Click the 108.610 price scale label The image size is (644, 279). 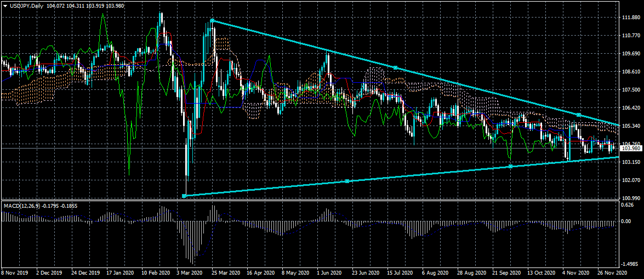pos(630,71)
